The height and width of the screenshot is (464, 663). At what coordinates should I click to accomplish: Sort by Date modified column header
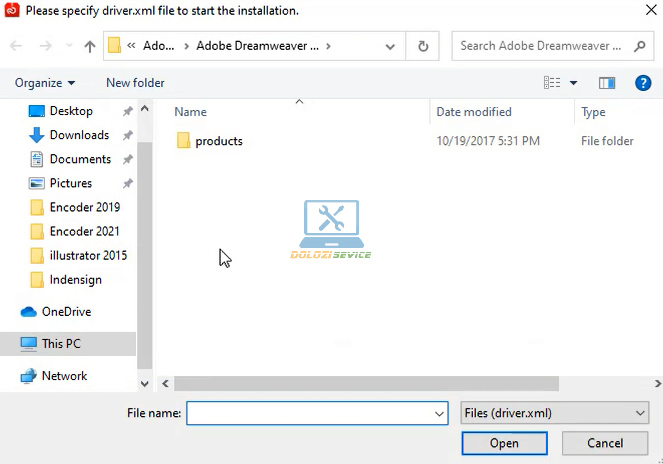(x=474, y=112)
